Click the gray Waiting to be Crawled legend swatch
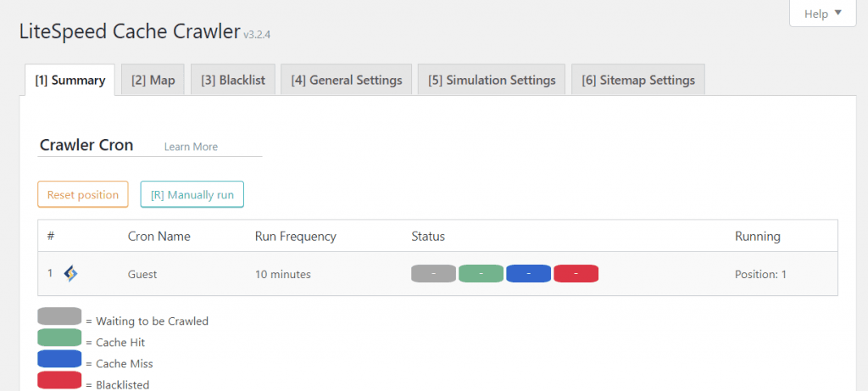The width and height of the screenshot is (868, 391). tap(59, 317)
